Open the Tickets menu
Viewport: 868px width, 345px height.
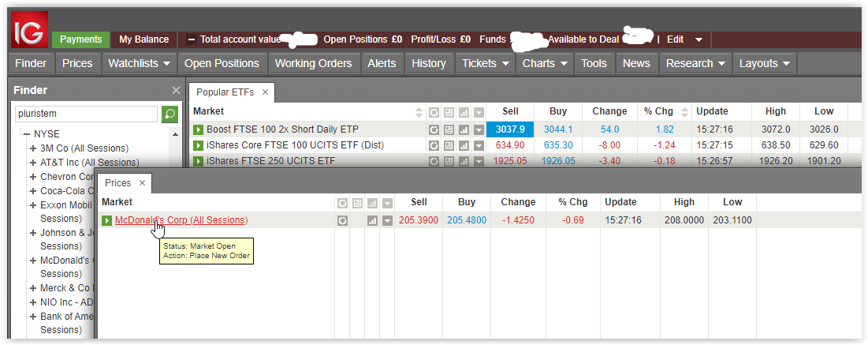pos(485,63)
